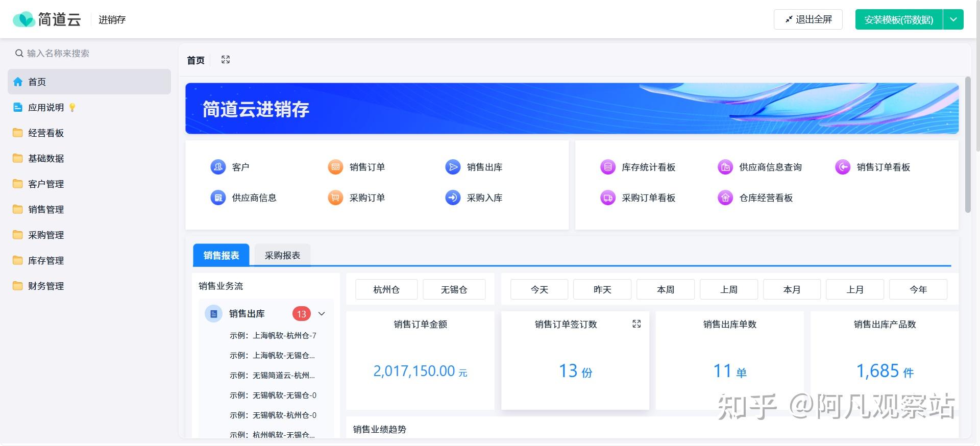Open the 库存统计看板 icon
Viewport: 980px width, 446px height.
(608, 167)
